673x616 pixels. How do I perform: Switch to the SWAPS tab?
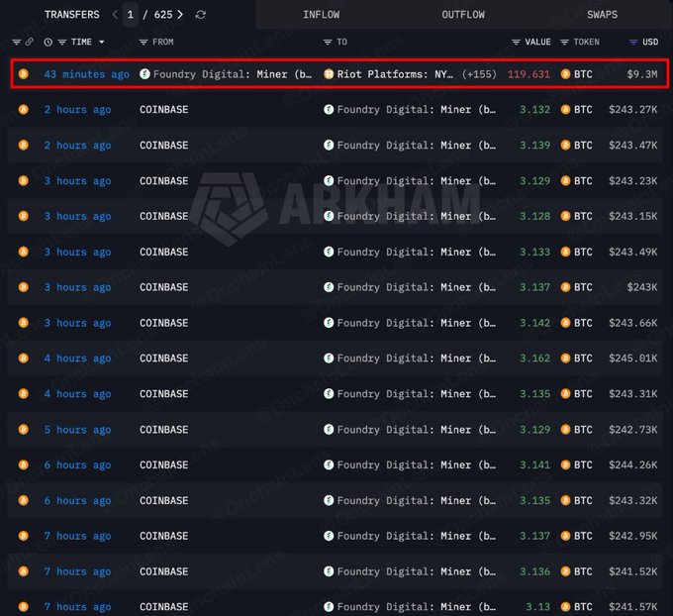(x=602, y=15)
